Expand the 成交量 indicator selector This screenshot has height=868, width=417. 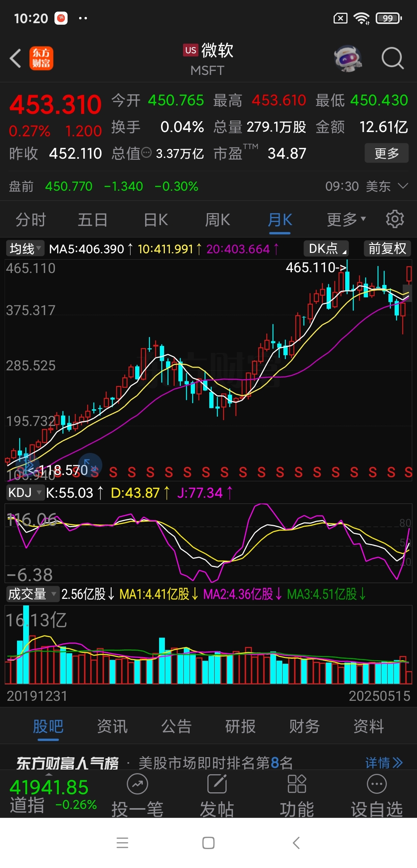[x=32, y=594]
